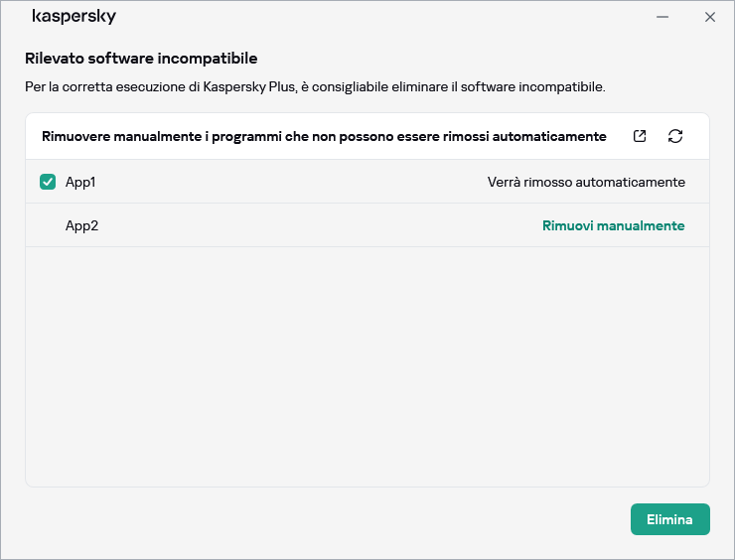The height and width of the screenshot is (560, 735).
Task: Select the App2 entry name
Action: [81, 225]
